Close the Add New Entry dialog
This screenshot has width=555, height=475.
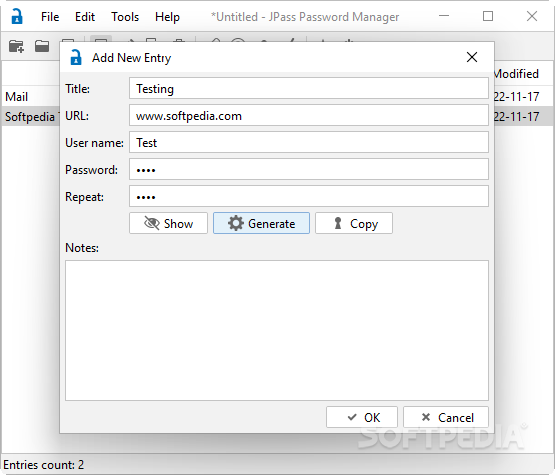(x=472, y=57)
